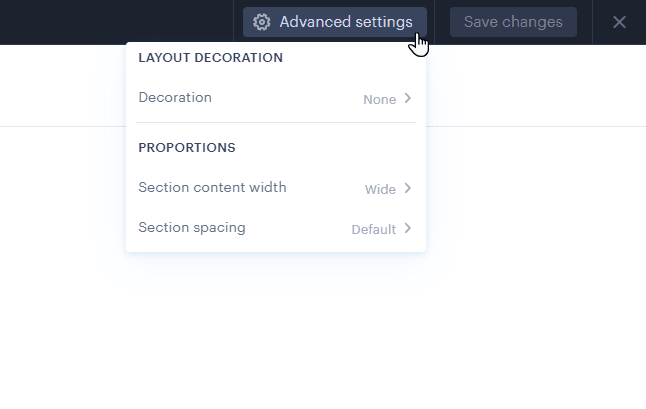This screenshot has width=646, height=409.
Task: Click the gear icon in Advanced settings
Action: 262,22
